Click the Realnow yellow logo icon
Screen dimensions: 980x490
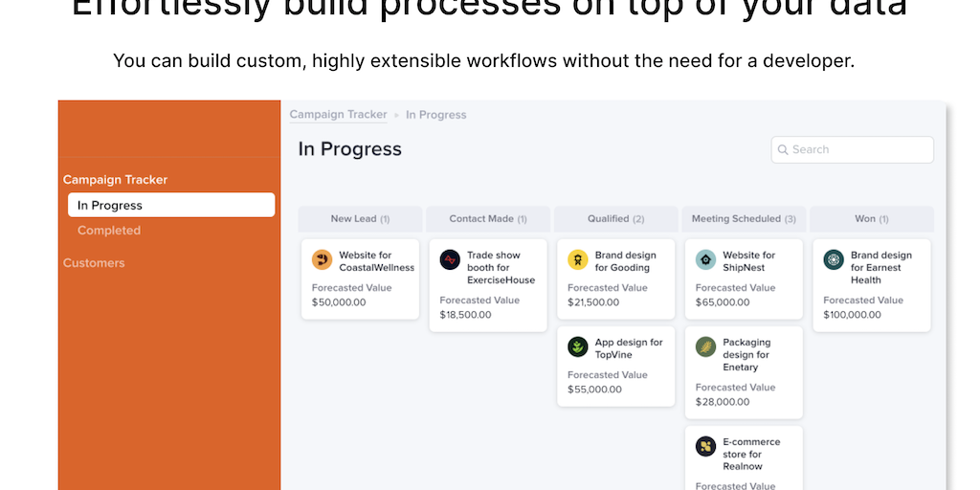click(x=705, y=446)
